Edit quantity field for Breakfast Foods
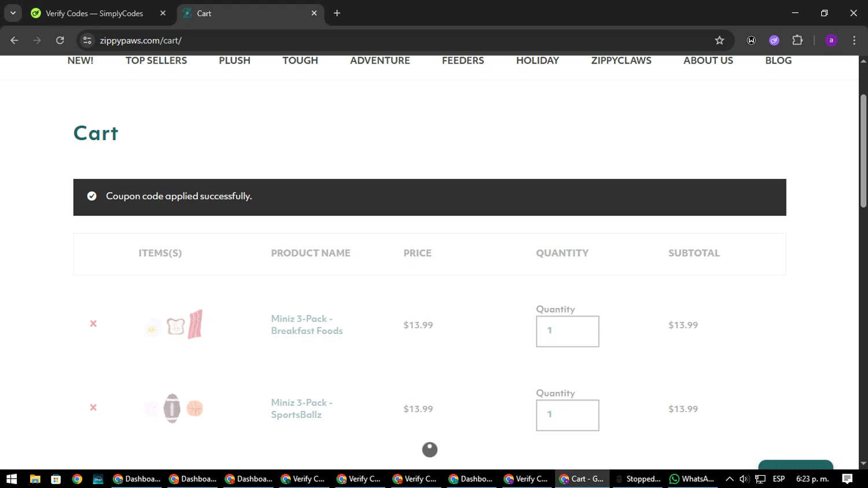Screen dimensions: 868x488 pyautogui.click(x=567, y=331)
